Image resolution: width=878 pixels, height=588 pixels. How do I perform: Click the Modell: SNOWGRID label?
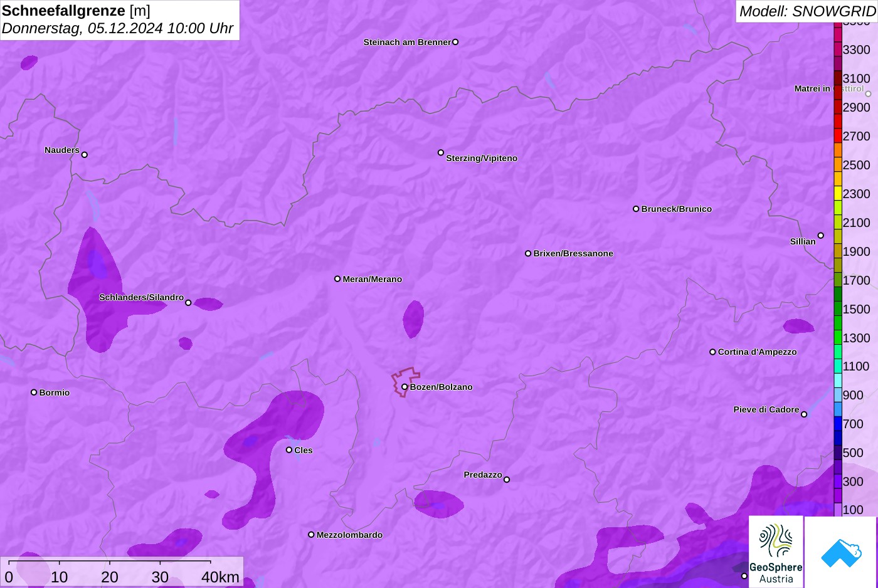click(x=807, y=11)
